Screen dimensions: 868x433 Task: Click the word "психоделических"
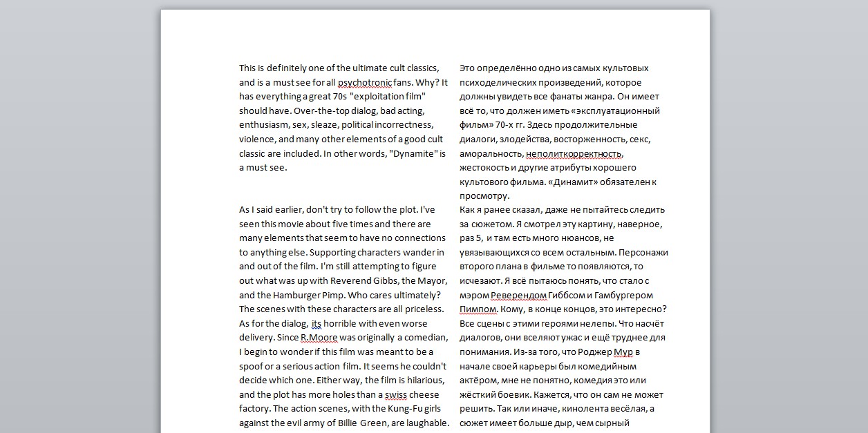(497, 82)
